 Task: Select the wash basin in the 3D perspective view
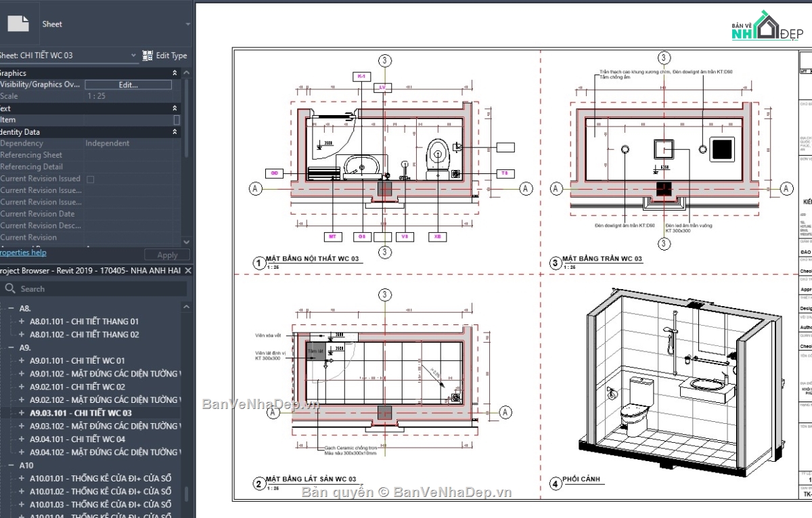coord(706,389)
